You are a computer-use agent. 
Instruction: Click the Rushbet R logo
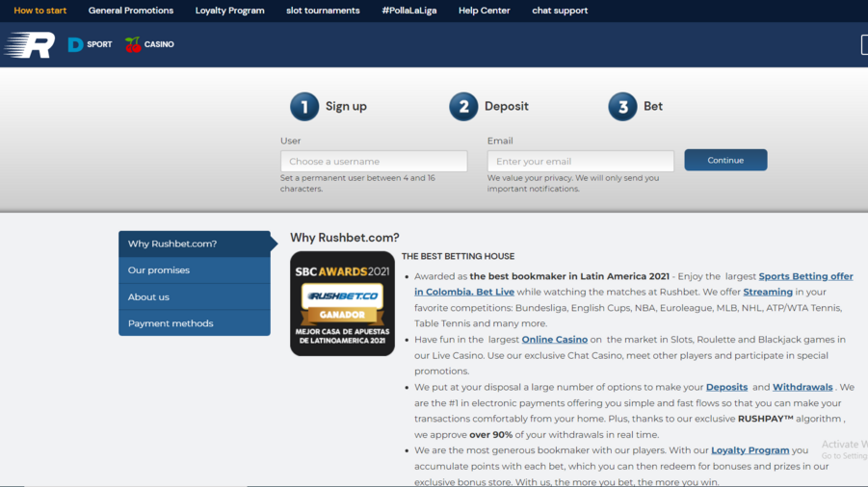[31, 45]
